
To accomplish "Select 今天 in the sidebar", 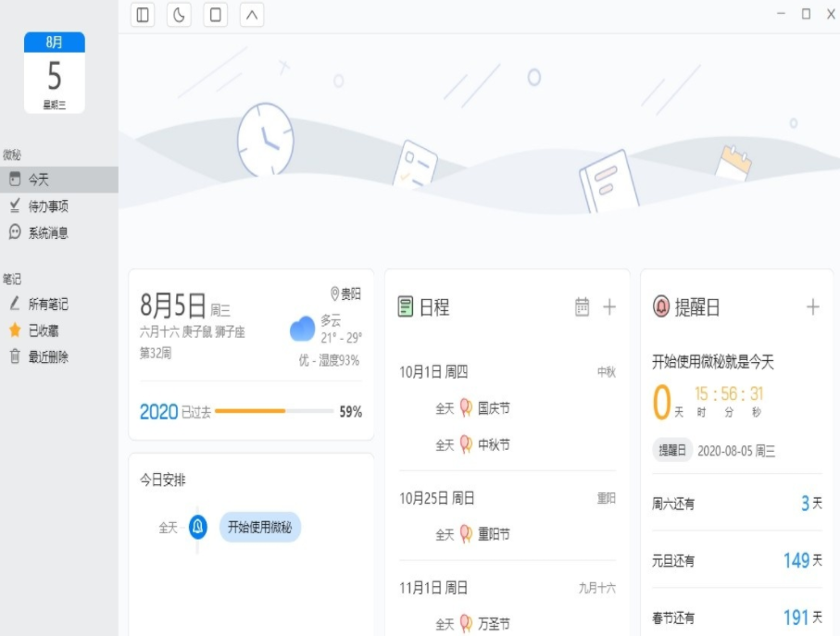I will tap(39, 180).
